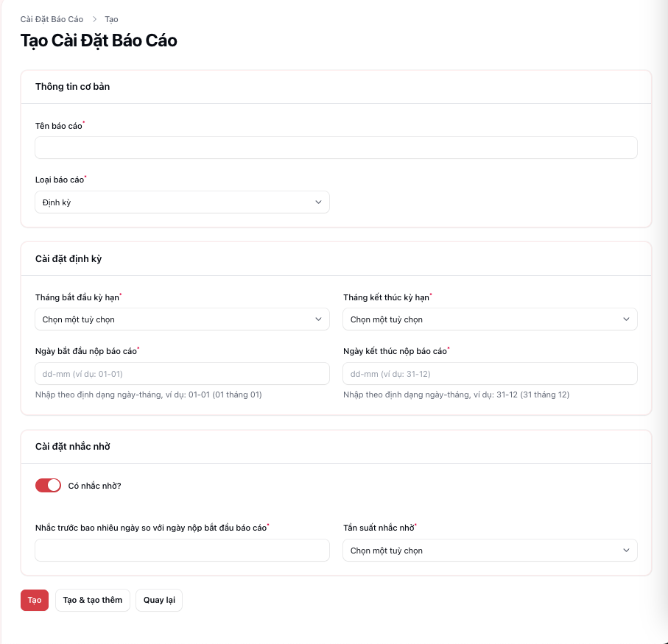Viewport: 668px width, 644px height.
Task: Click Quay lại to go back
Action: pos(159,600)
